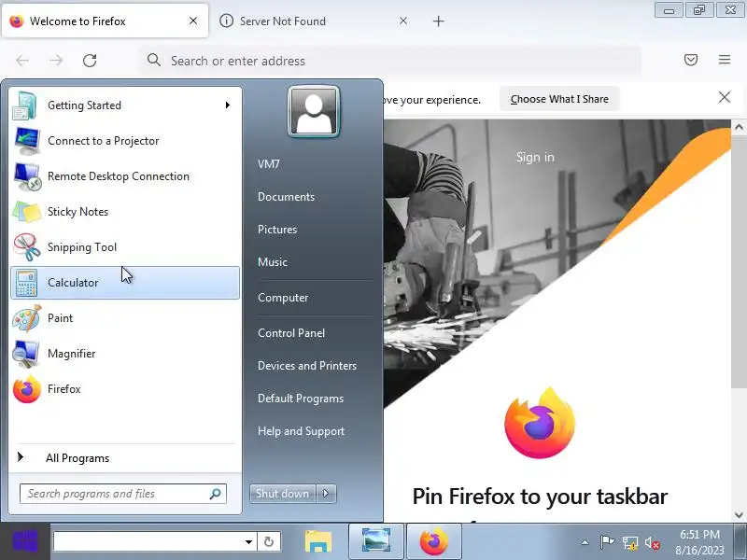This screenshot has width=747, height=560.
Task: Dismiss the data sharing notification bar
Action: click(x=725, y=98)
